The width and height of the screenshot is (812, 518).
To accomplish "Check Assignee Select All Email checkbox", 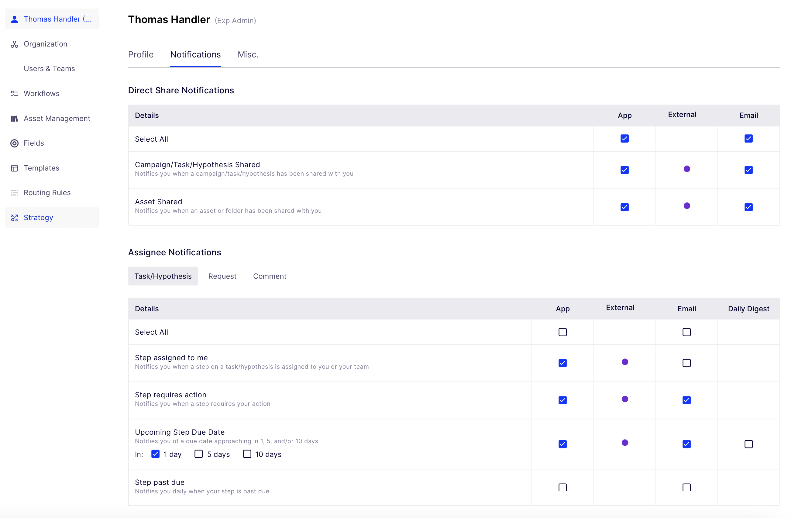I will click(x=686, y=332).
